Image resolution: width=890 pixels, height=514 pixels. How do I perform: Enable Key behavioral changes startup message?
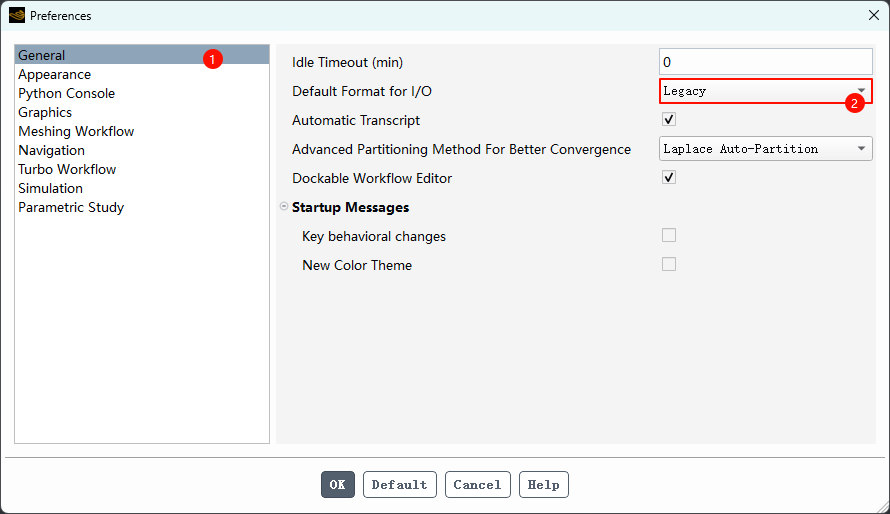click(x=669, y=236)
